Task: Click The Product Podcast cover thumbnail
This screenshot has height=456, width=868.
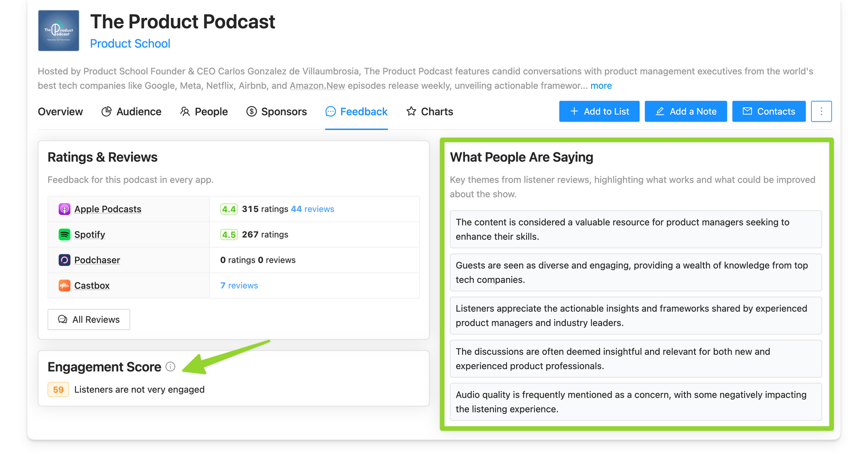Action: click(59, 30)
